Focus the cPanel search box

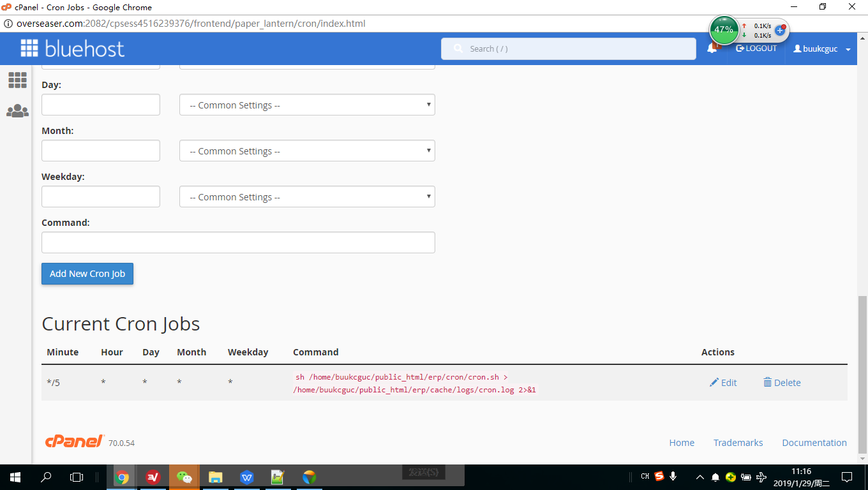pos(569,48)
